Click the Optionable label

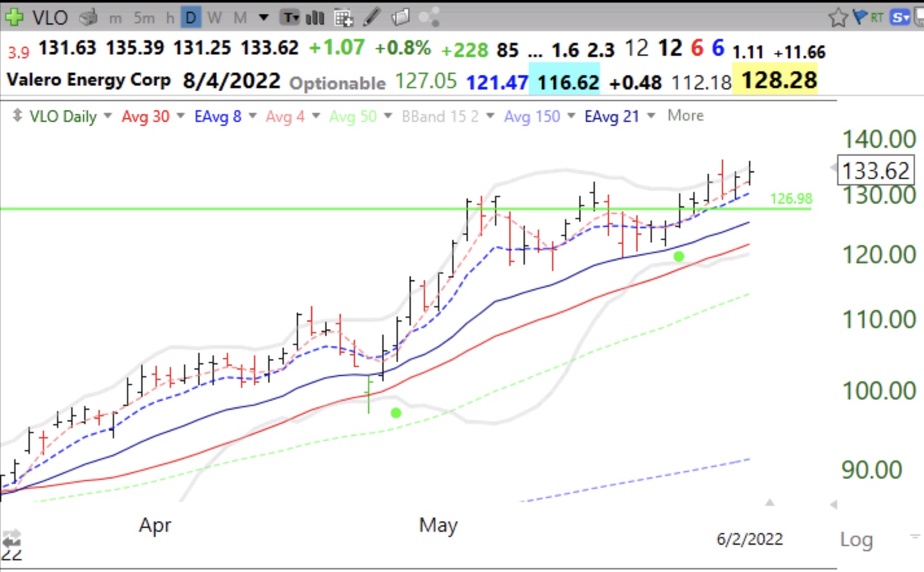point(338,84)
